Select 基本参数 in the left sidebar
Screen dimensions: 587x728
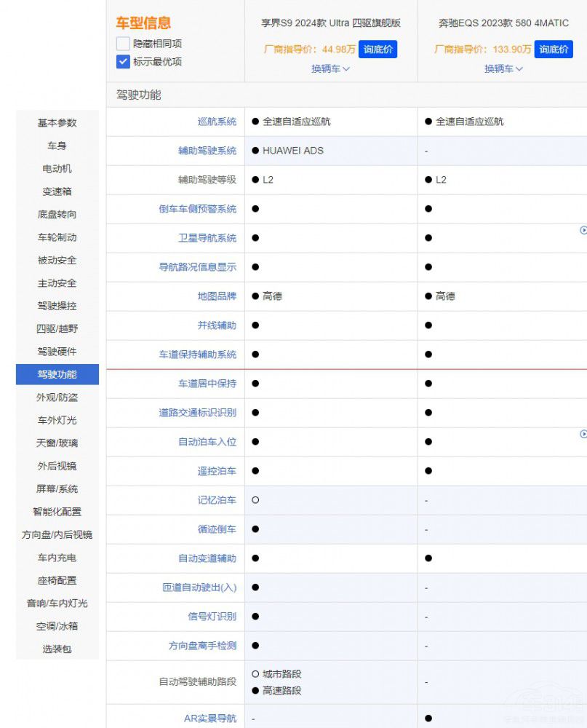coord(56,122)
